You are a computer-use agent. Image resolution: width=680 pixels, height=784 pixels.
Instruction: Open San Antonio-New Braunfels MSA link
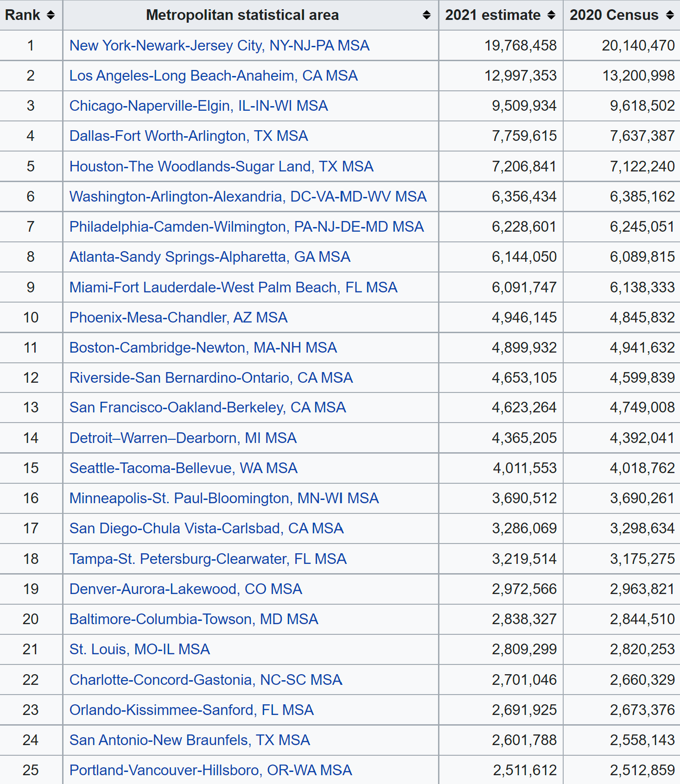(190, 740)
